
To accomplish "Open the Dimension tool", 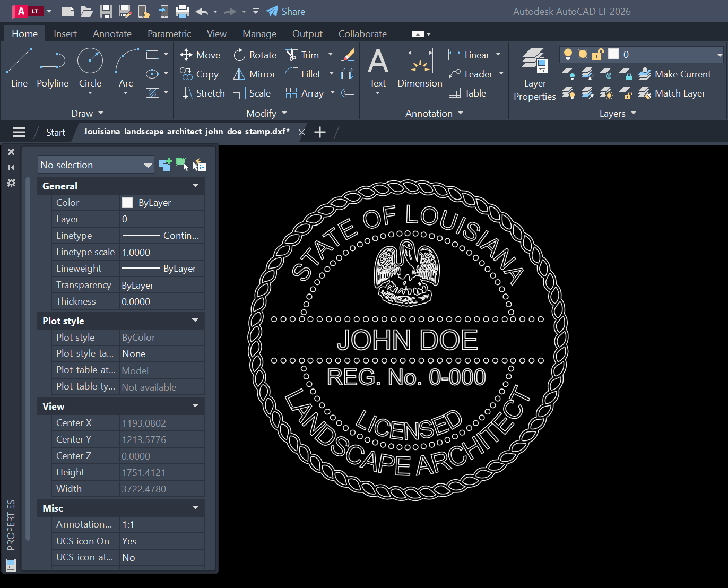I will pyautogui.click(x=420, y=67).
